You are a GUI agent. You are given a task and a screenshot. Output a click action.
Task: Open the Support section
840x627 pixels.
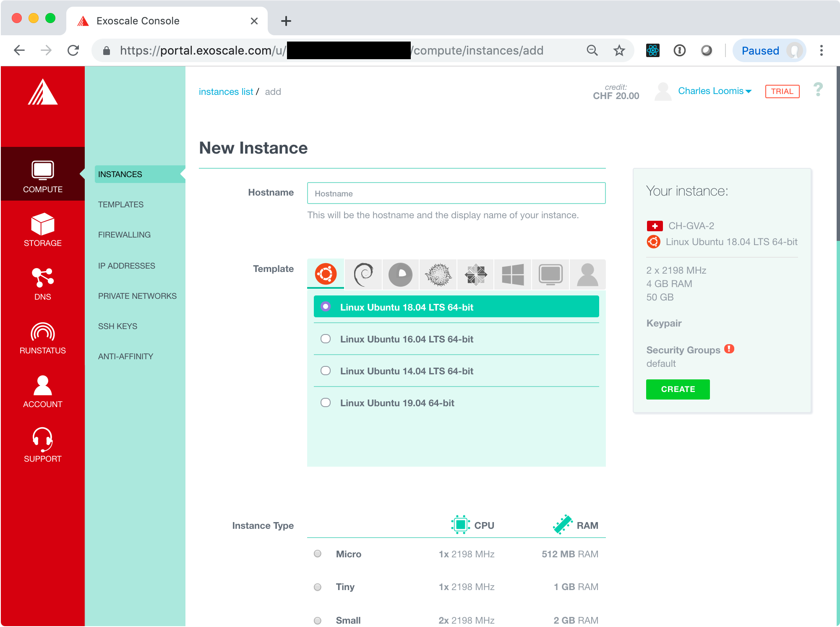click(43, 445)
